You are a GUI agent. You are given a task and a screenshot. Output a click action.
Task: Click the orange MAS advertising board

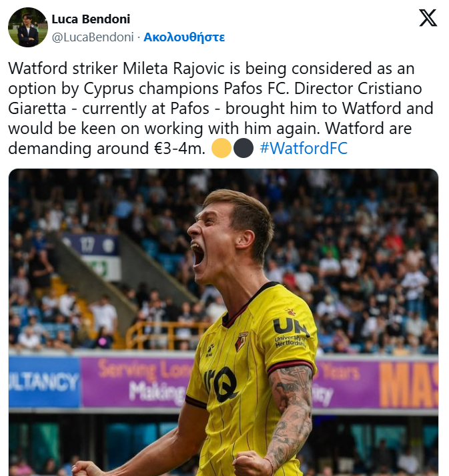[x=408, y=385]
